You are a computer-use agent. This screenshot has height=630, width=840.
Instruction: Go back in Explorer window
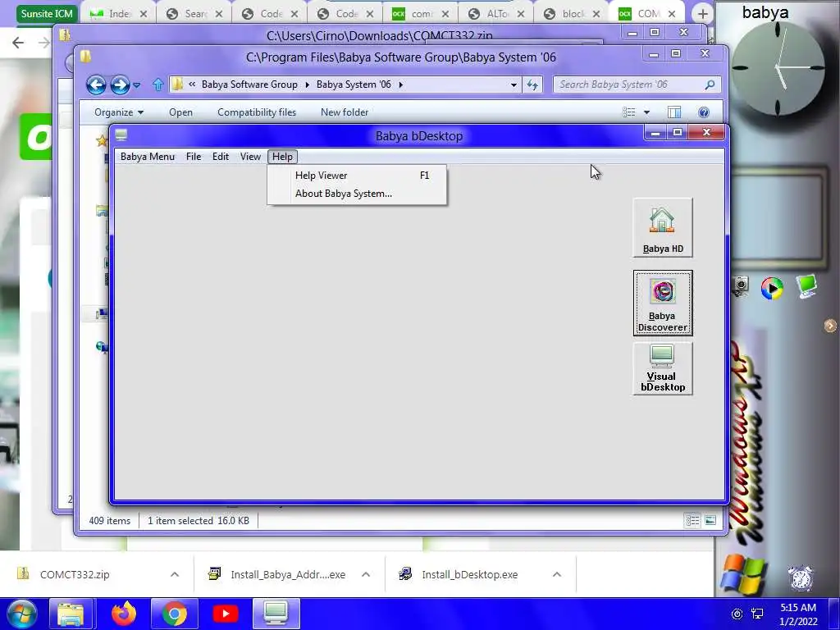[97, 84]
